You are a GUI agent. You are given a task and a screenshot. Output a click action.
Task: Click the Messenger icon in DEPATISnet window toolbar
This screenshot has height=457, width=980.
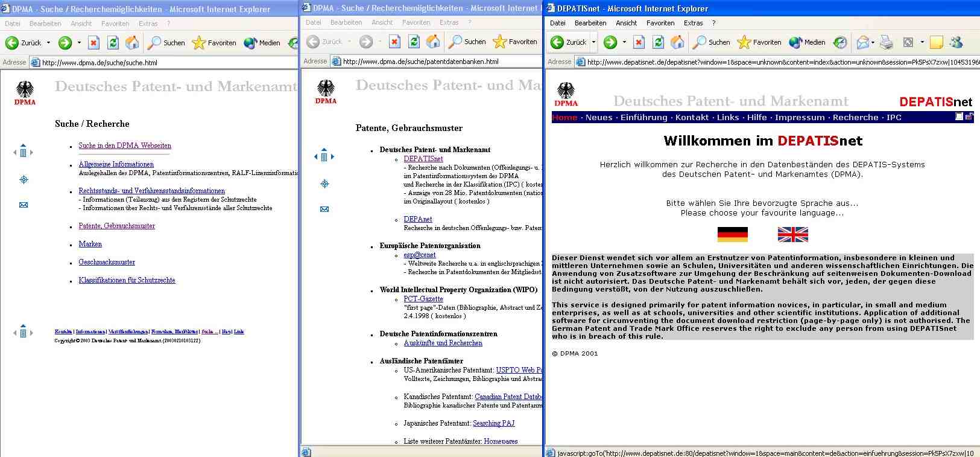point(956,42)
